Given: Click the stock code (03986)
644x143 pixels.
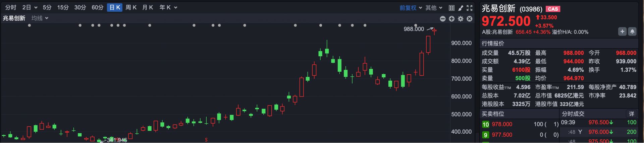Looking at the screenshot, I should 531,9.
